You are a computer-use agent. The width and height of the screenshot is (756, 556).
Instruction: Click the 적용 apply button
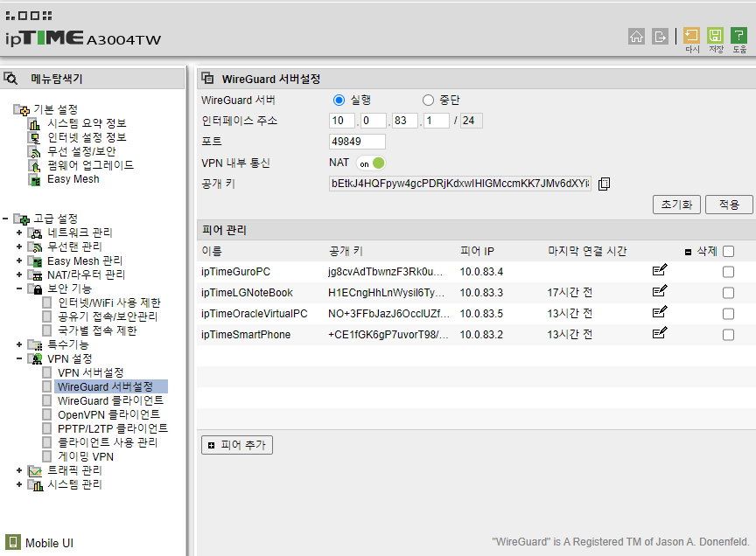(729, 205)
